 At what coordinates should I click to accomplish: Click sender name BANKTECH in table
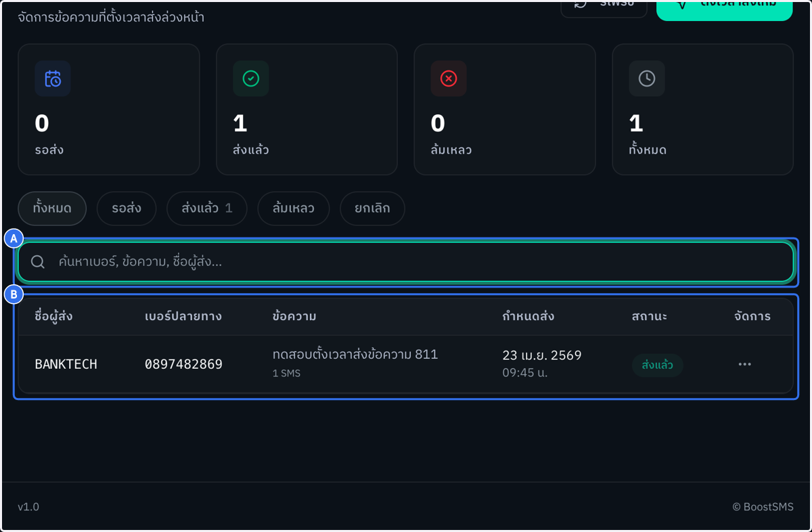(x=66, y=364)
